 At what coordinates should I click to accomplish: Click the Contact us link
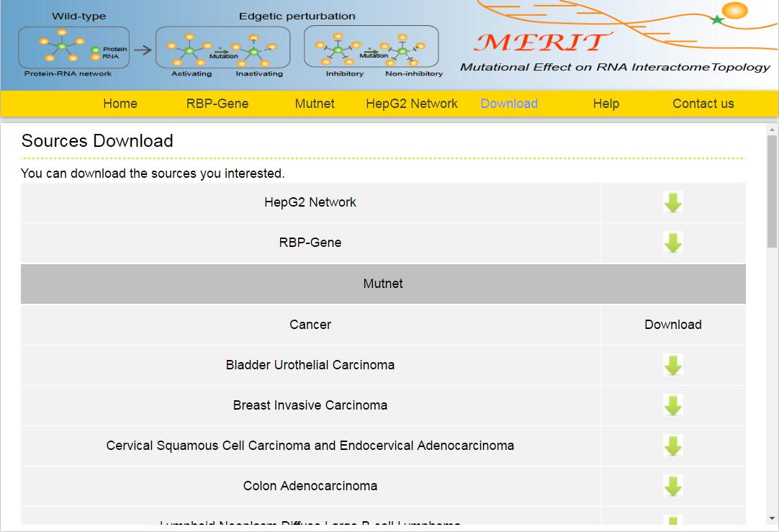click(x=703, y=104)
